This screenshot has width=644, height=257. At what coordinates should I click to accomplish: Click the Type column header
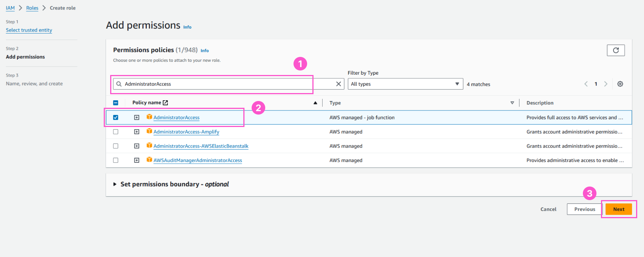[335, 103]
